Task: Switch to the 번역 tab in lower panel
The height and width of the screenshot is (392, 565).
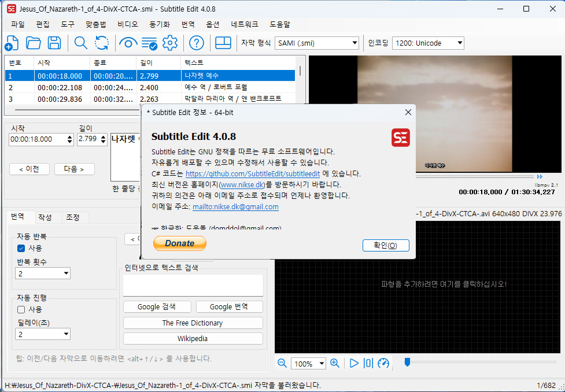Action: coord(21,217)
